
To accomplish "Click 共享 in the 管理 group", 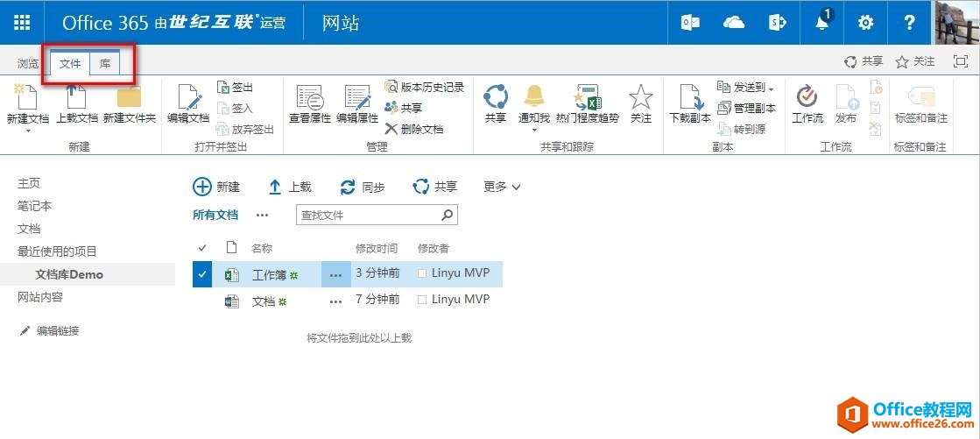I will pyautogui.click(x=403, y=108).
